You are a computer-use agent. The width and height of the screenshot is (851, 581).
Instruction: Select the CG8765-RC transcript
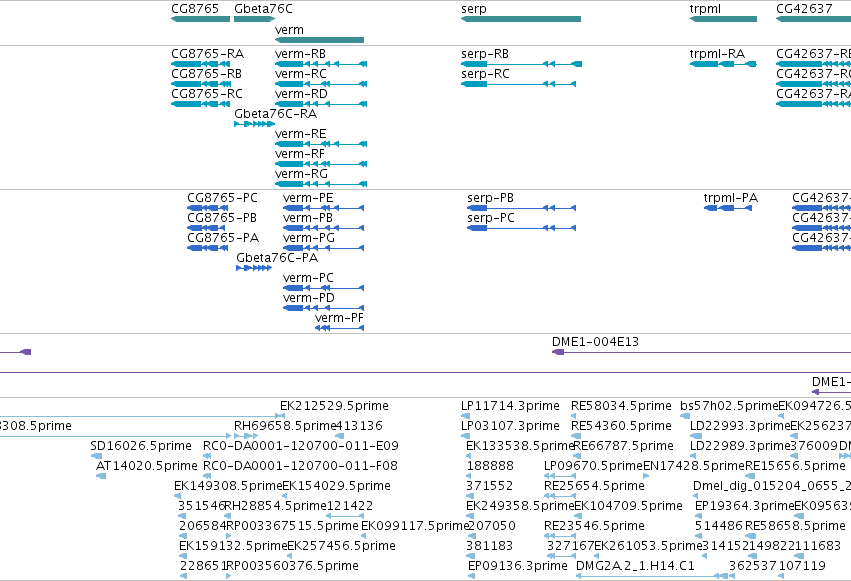point(201,104)
